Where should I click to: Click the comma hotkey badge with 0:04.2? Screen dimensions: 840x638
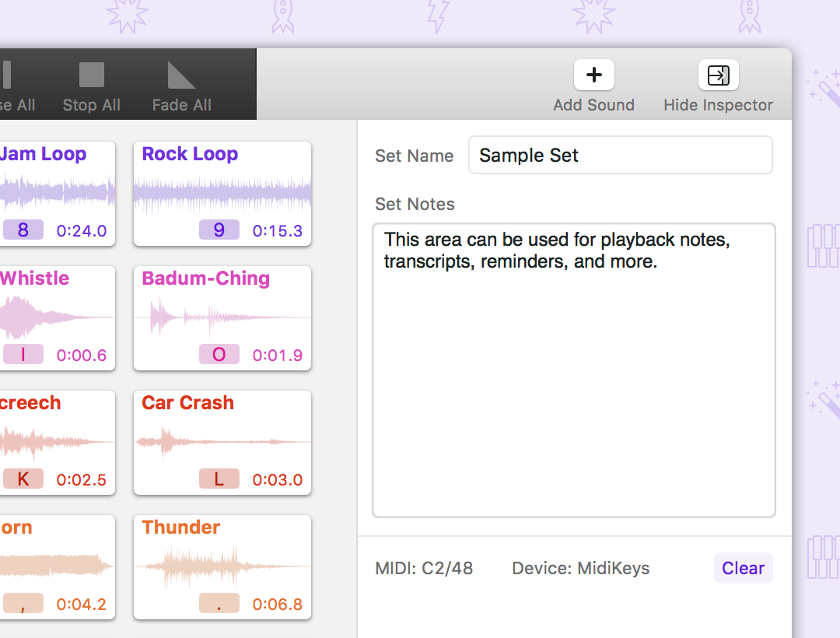click(x=23, y=603)
